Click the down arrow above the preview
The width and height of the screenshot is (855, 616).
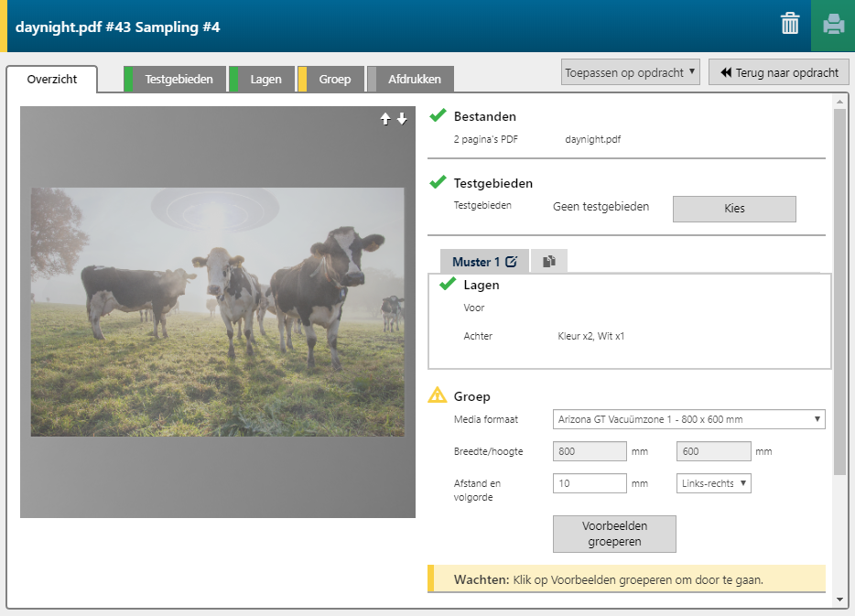tap(402, 119)
